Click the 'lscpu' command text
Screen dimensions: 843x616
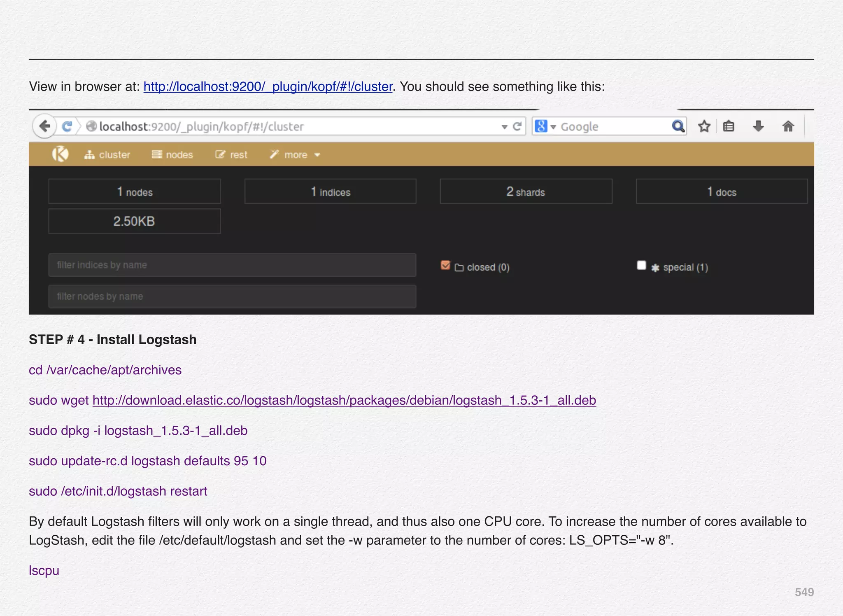(44, 571)
